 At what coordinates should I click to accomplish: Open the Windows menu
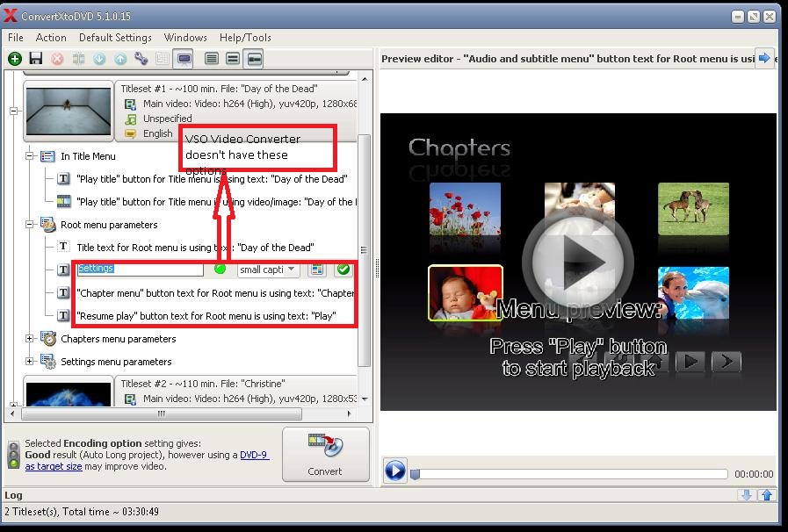tap(185, 38)
